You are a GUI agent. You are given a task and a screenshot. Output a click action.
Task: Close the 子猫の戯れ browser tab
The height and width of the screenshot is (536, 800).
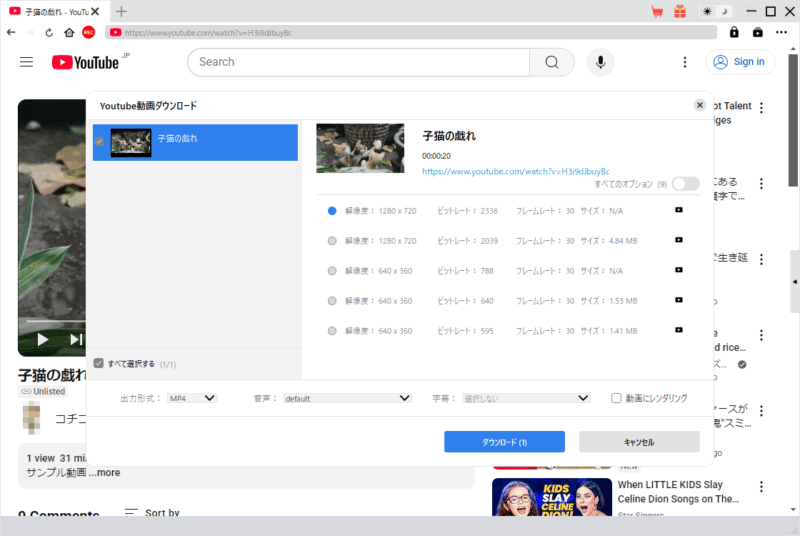click(95, 11)
